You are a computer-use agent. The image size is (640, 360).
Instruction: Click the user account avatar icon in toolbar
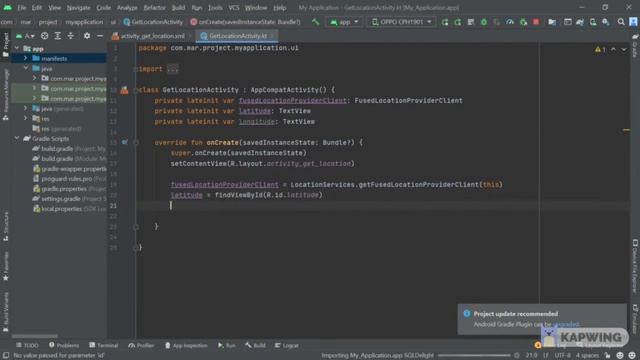click(633, 22)
